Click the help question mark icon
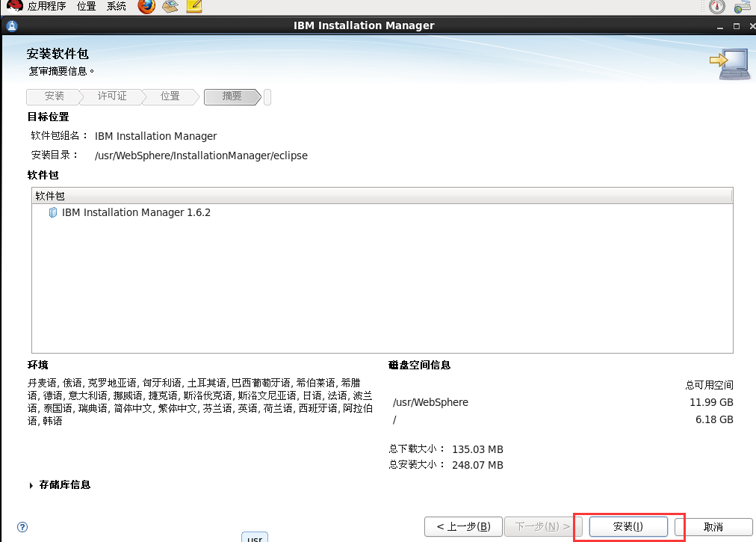The width and height of the screenshot is (756, 542). coord(22,527)
